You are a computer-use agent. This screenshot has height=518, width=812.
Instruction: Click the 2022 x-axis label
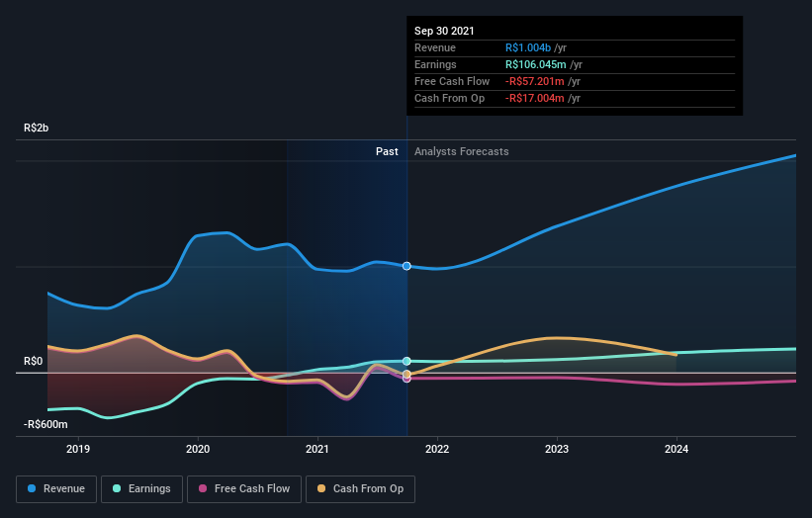coord(437,449)
